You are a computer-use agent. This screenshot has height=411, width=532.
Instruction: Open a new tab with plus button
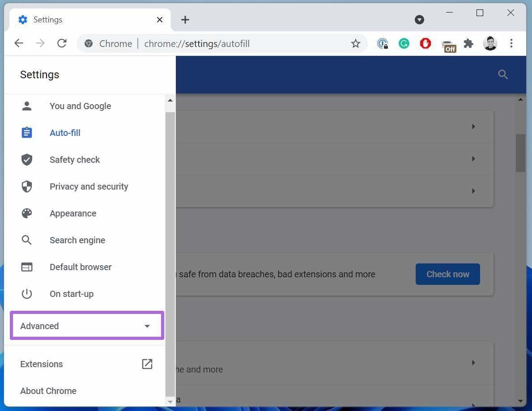click(185, 20)
